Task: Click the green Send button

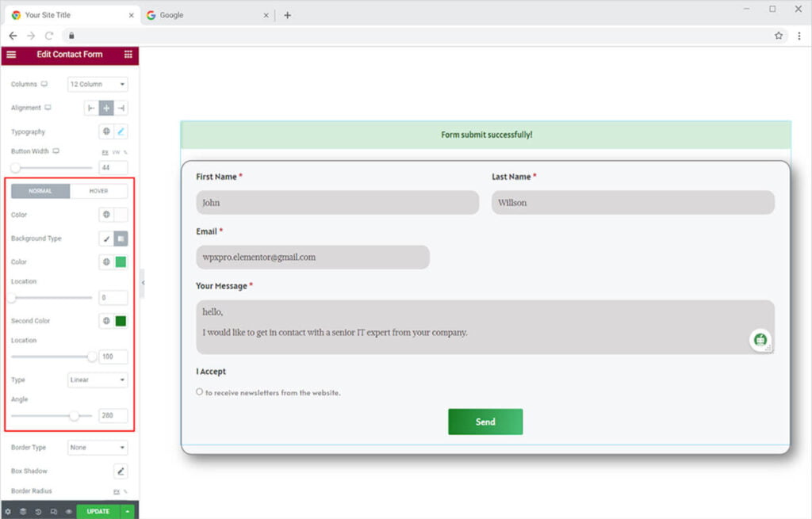Action: pyautogui.click(x=485, y=422)
